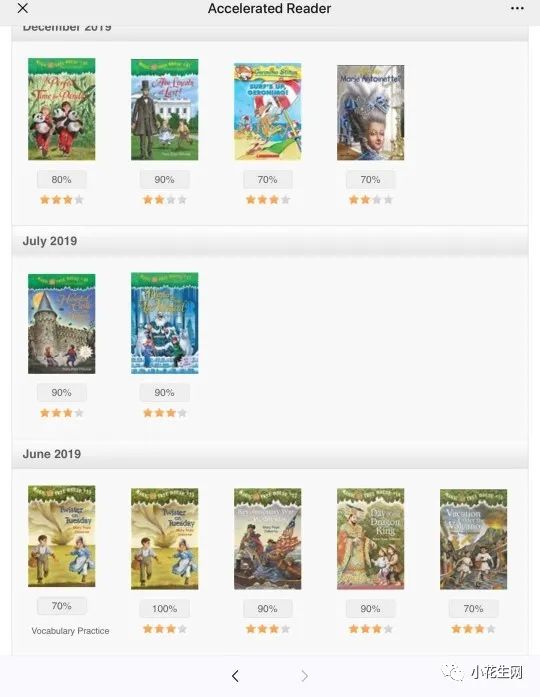Open the Perfect Time for Pandas cover
Image resolution: width=540 pixels, height=697 pixels.
point(61,109)
